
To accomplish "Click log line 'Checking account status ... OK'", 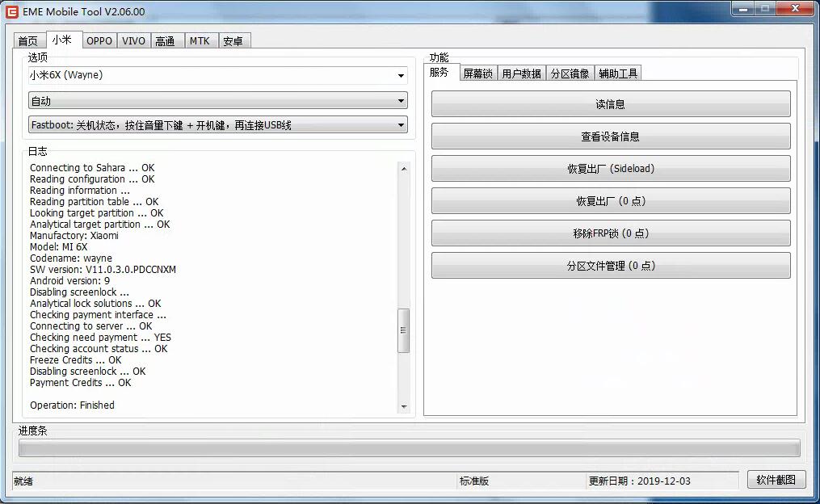I will [99, 349].
